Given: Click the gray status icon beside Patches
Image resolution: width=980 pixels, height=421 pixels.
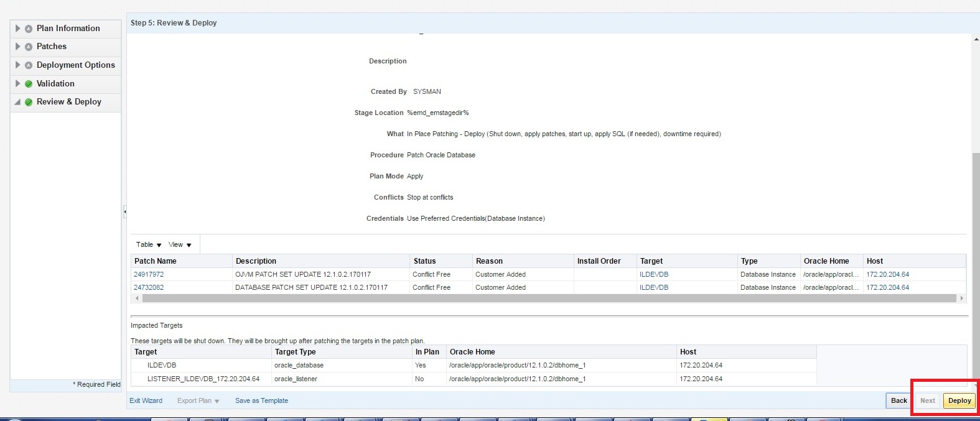Looking at the screenshot, I should pos(29,47).
